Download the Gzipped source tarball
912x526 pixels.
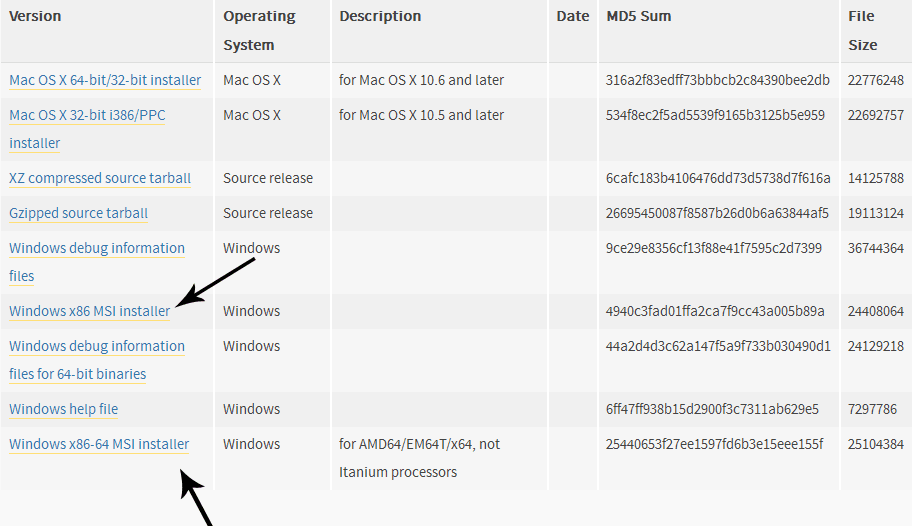tap(78, 213)
